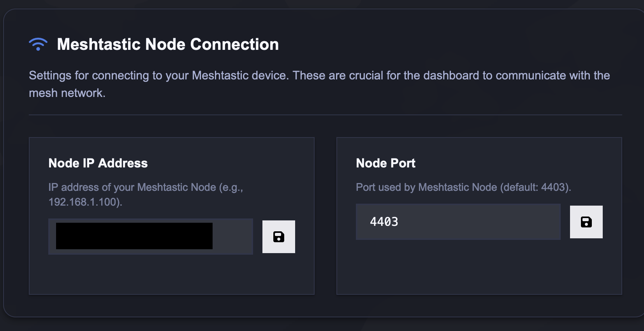
Task: Click the redacted black box in IP field
Action: (x=134, y=236)
